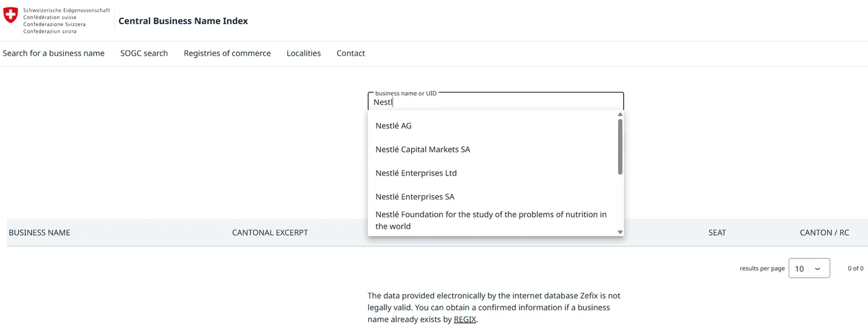Select Nestlé Foundation nutrition study suggestion
This screenshot has height=328, width=868.
click(x=492, y=220)
